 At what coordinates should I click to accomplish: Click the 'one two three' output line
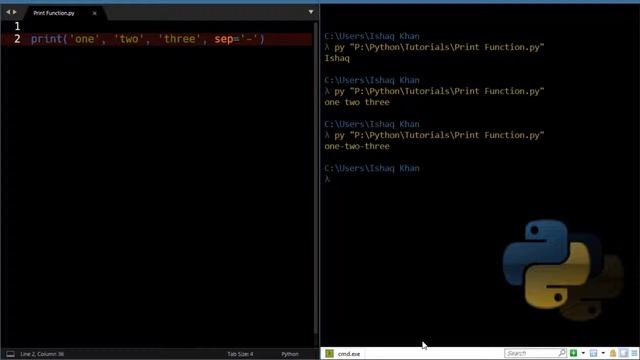[357, 102]
